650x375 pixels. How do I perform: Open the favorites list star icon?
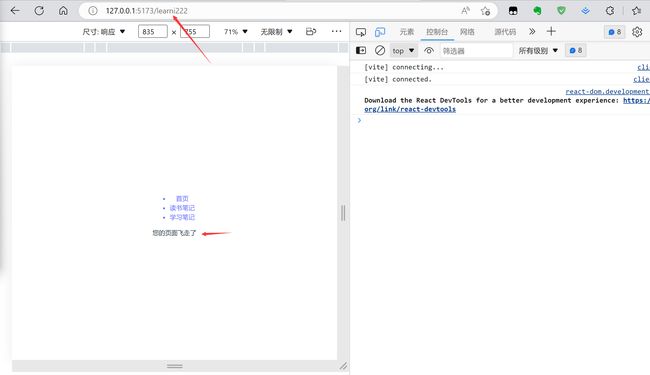point(637,11)
